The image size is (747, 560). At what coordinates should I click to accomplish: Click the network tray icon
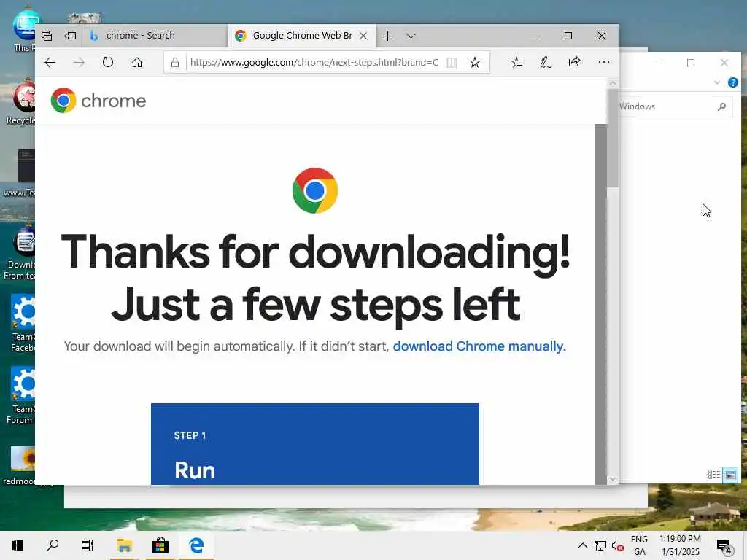(600, 545)
